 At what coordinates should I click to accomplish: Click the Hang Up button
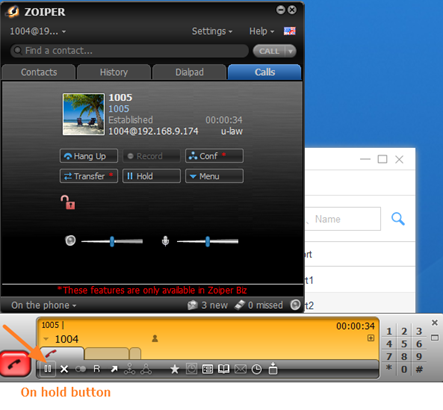coord(89,156)
